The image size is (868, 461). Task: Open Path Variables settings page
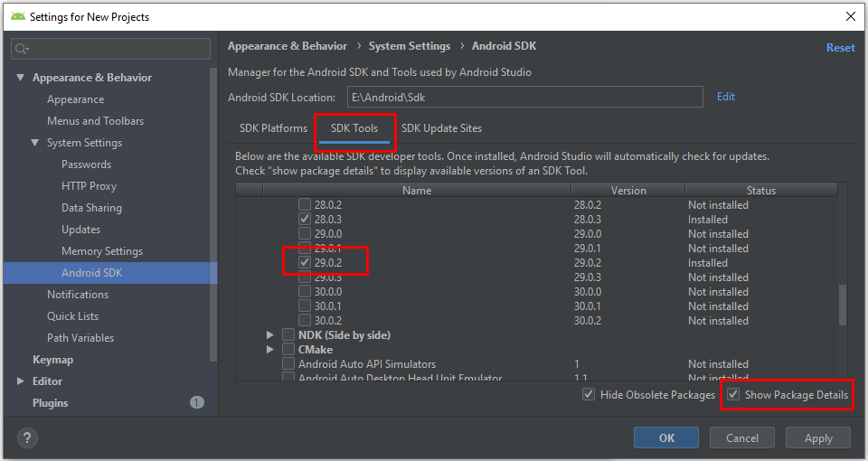coord(80,337)
